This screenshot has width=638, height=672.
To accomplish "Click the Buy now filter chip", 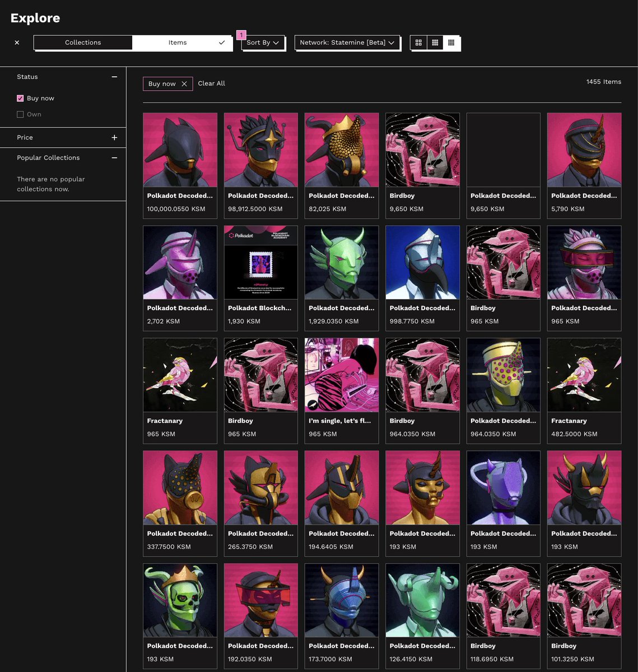I will 168,84.
